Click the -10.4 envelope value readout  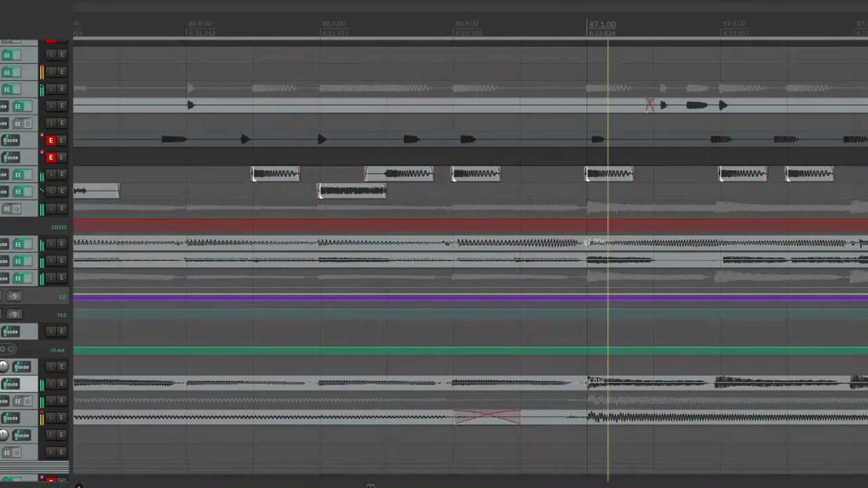point(57,350)
